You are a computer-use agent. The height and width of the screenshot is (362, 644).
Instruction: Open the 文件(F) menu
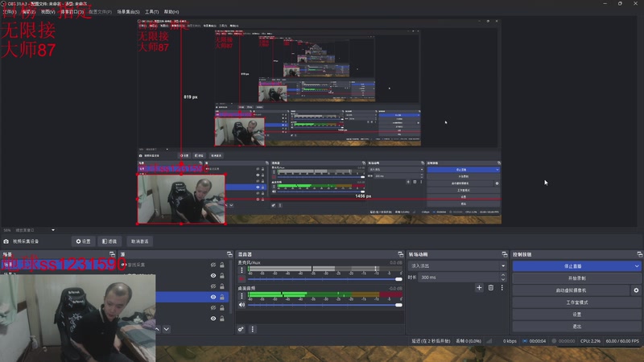click(x=10, y=12)
